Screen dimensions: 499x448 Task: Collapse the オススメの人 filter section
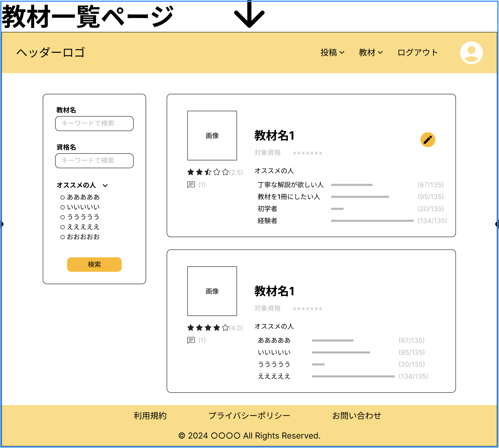(x=105, y=186)
